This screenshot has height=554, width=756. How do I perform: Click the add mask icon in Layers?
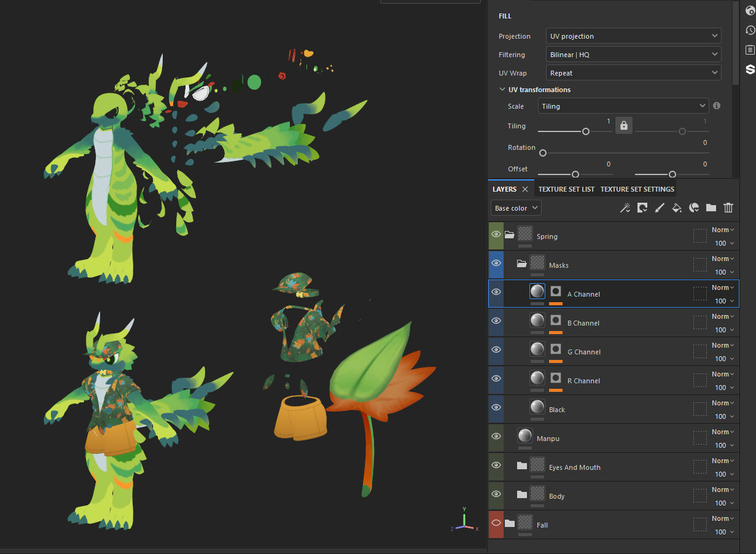[x=642, y=208]
